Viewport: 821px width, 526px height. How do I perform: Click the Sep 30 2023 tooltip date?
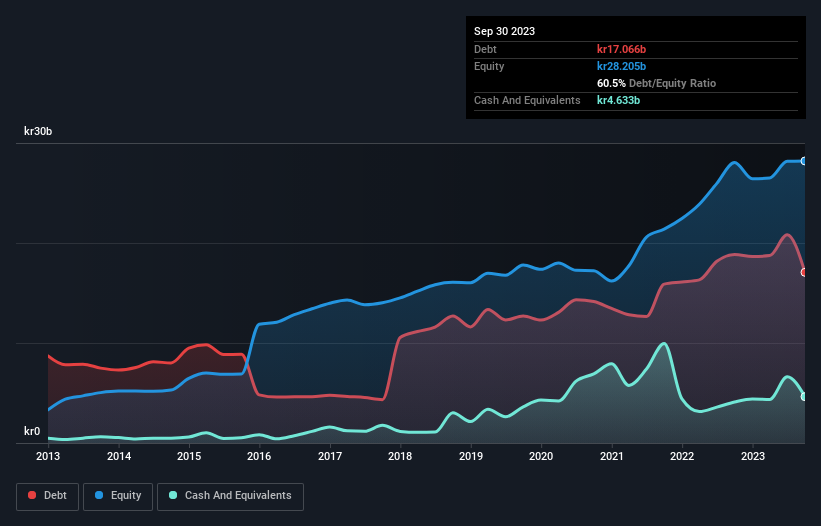[504, 31]
